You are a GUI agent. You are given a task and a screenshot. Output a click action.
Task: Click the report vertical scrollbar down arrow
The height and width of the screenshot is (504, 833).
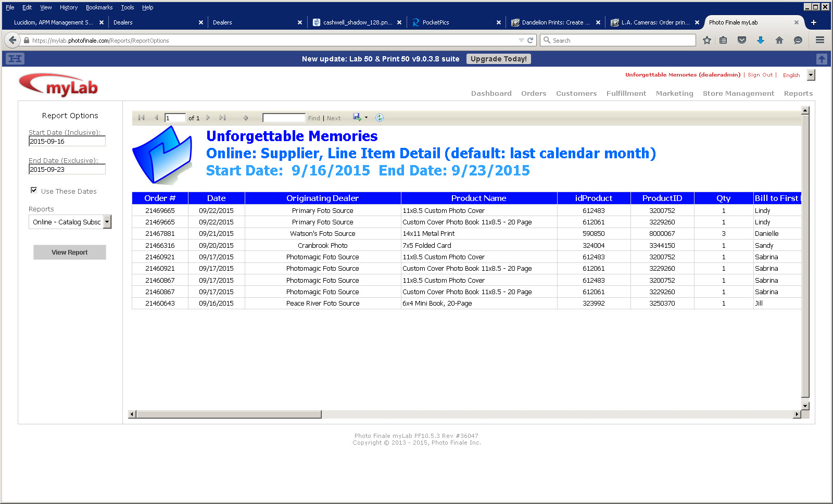(x=805, y=406)
